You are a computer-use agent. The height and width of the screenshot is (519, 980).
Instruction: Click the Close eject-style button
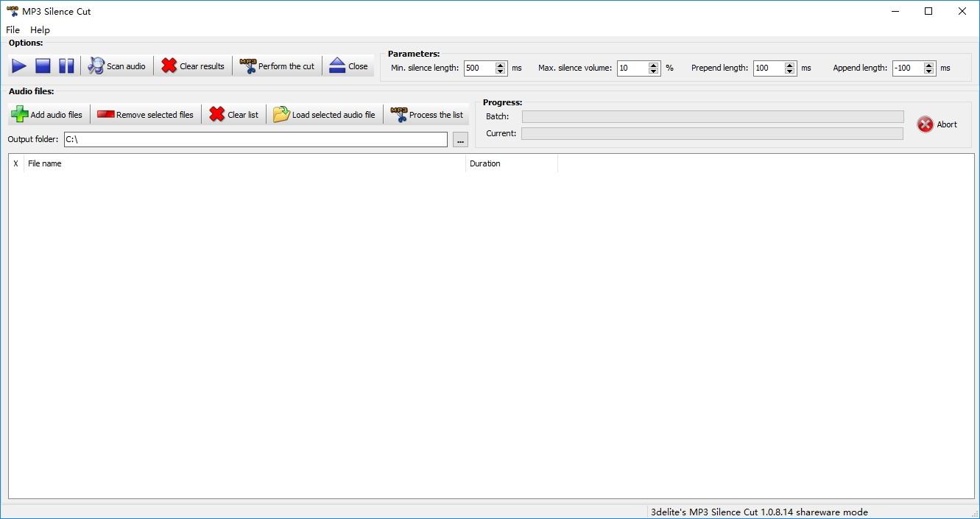coord(348,66)
